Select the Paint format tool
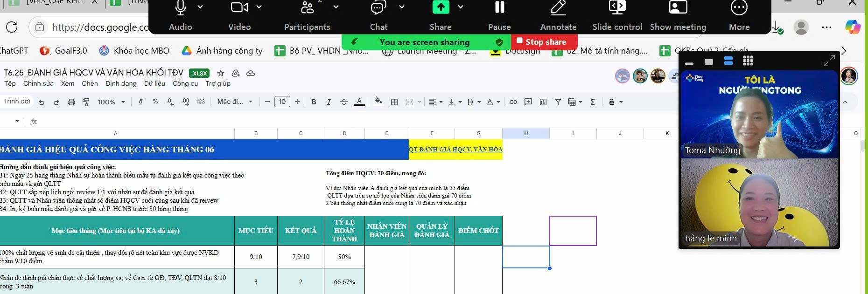The image size is (868, 294). point(86,102)
